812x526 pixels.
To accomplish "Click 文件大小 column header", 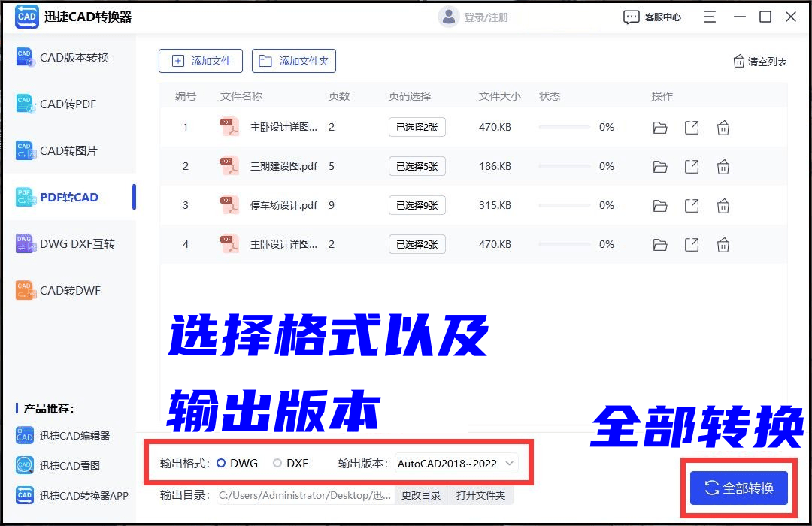I will [500, 96].
